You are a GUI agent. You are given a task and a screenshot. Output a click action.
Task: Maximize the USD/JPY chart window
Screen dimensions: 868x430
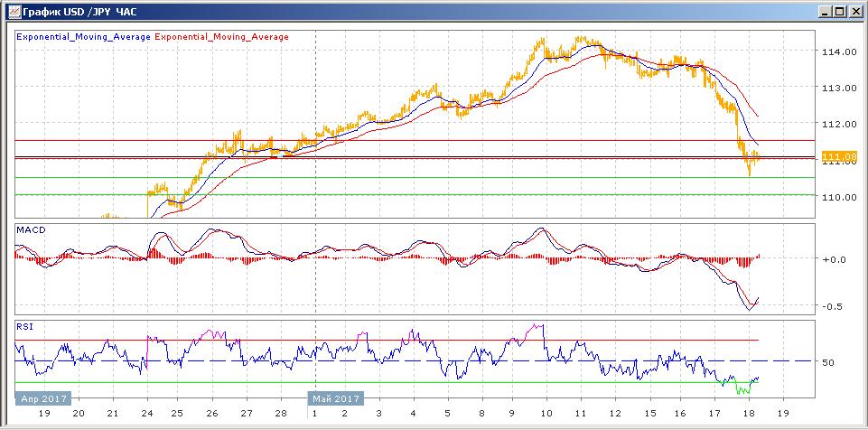[x=840, y=11]
